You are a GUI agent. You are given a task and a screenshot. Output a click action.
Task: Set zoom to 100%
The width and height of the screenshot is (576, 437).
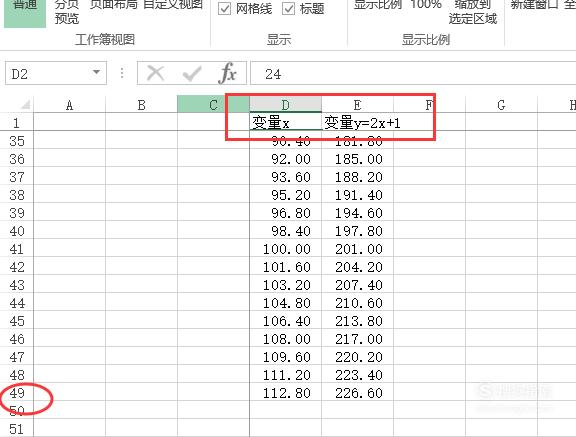point(426,5)
